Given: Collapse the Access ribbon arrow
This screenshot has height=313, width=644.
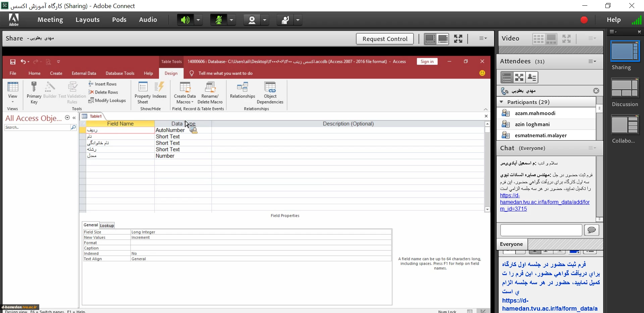Looking at the screenshot, I should point(485,109).
